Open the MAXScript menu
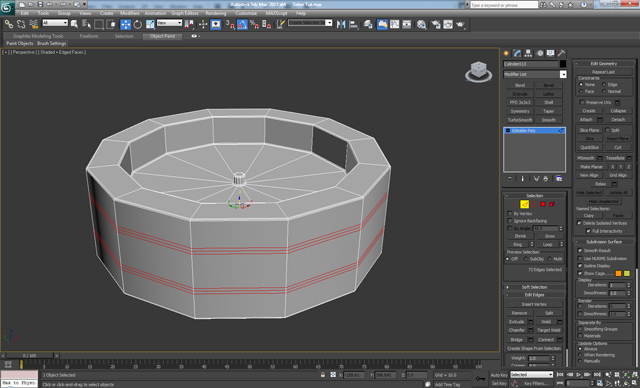 (x=276, y=13)
